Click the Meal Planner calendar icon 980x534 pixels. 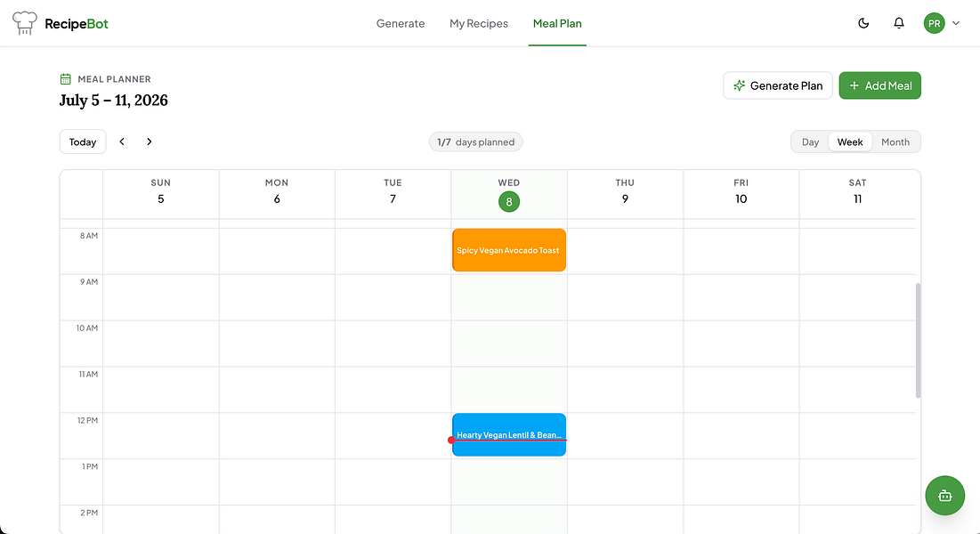pyautogui.click(x=65, y=79)
